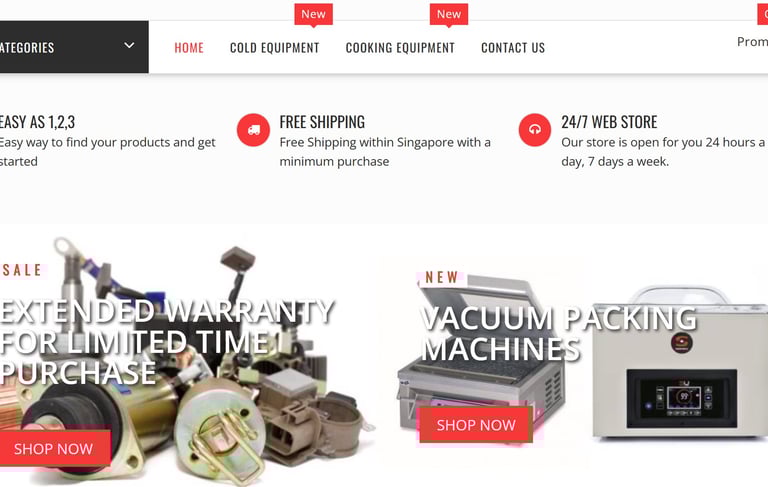Click the Easy As 1,2,3 heading
768x487 pixels.
37,122
